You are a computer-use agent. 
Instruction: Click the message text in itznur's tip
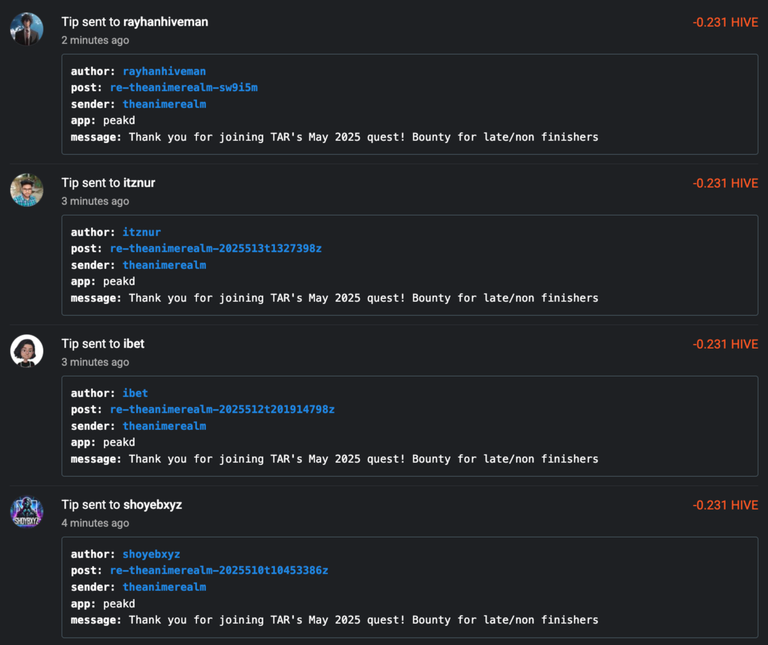[x=363, y=298]
